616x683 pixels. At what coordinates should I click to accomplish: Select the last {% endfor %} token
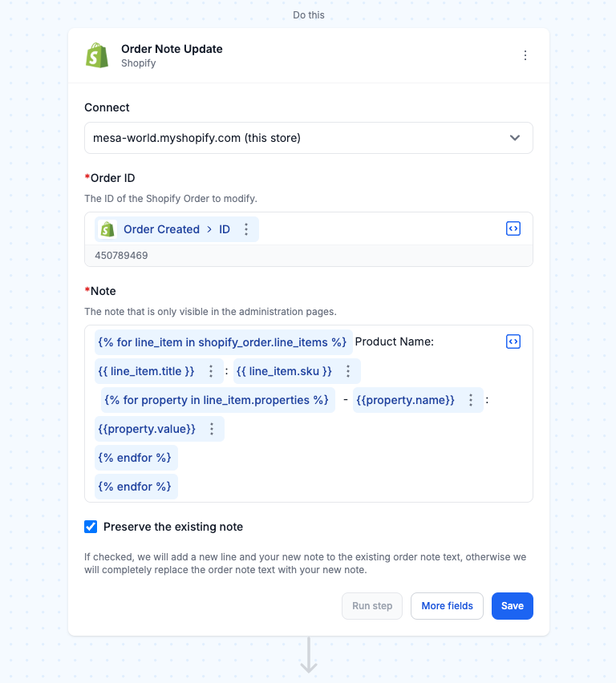pos(135,486)
